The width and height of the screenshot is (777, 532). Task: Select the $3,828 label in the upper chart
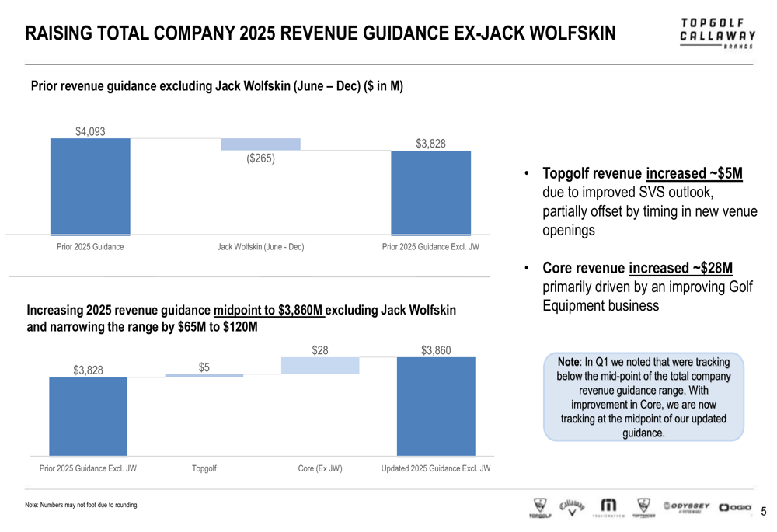click(x=430, y=144)
